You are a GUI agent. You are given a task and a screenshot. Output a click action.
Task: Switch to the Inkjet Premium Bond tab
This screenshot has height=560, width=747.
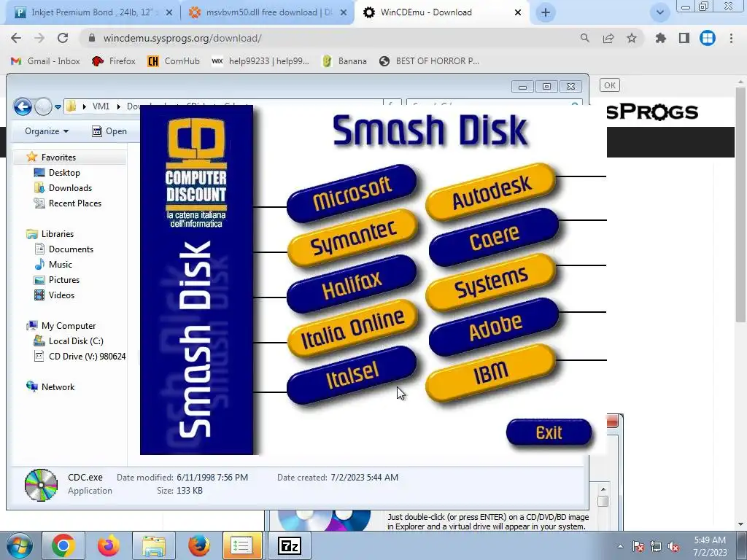(90, 12)
